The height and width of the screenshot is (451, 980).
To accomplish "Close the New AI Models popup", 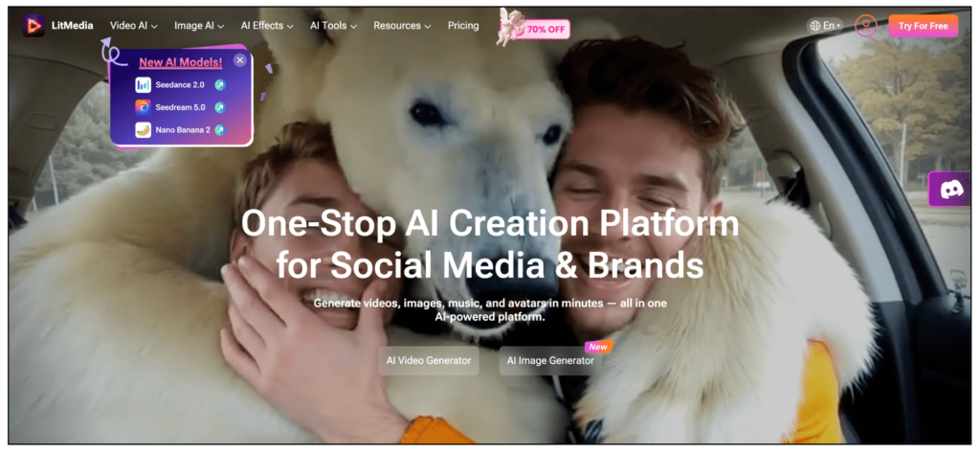I will pyautogui.click(x=240, y=60).
